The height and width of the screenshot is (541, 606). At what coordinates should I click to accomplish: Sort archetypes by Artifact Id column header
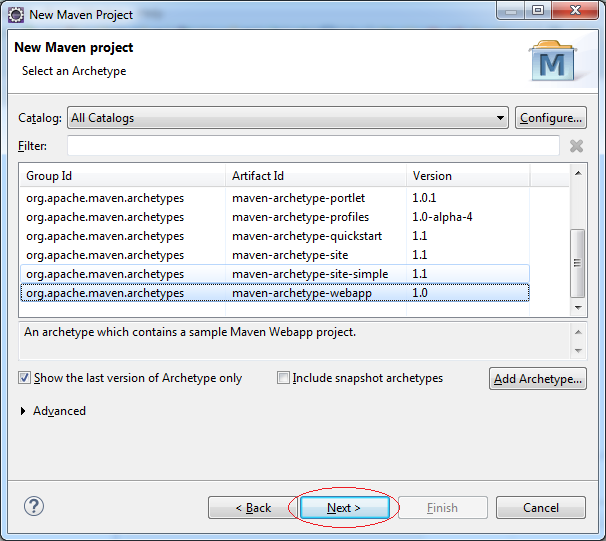[x=316, y=176]
